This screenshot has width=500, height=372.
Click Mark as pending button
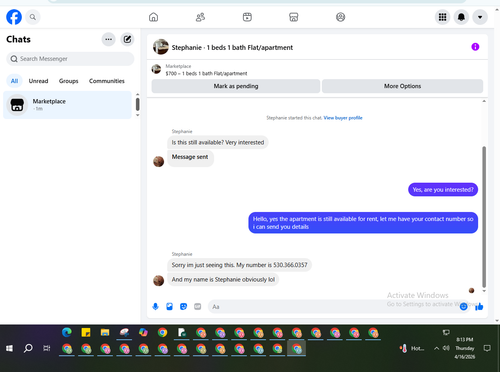click(x=236, y=86)
